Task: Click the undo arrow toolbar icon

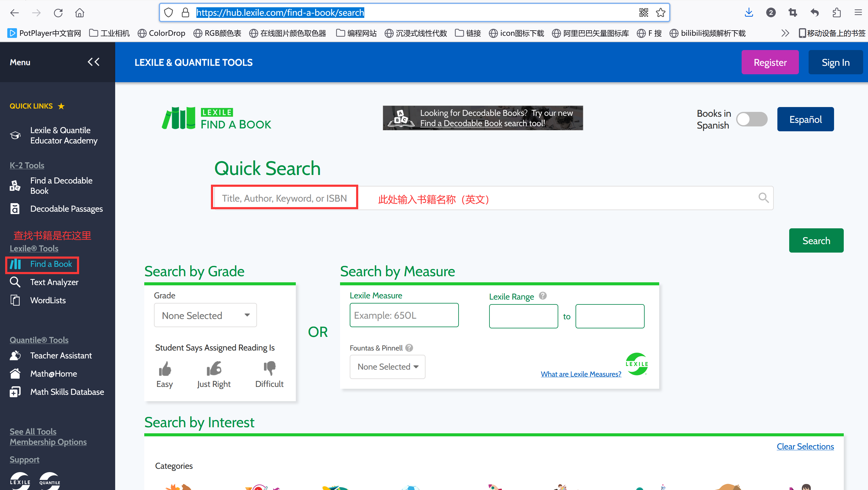Action: click(815, 13)
